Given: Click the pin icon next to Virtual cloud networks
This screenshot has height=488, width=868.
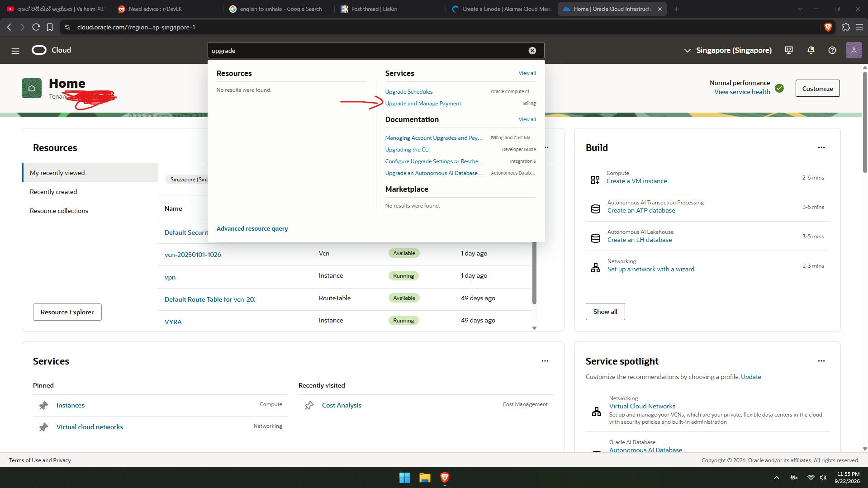Looking at the screenshot, I should [x=43, y=427].
